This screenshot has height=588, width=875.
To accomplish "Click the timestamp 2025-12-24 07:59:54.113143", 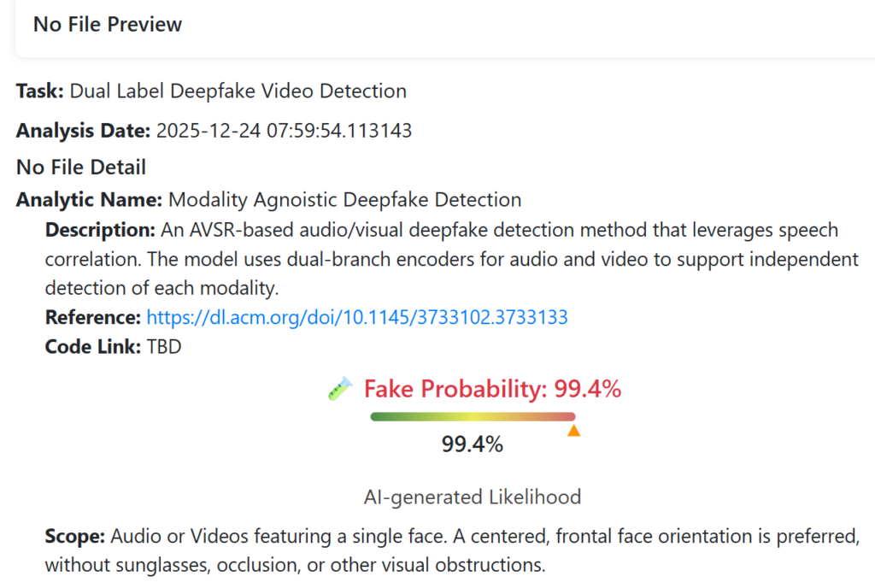I will (x=284, y=131).
